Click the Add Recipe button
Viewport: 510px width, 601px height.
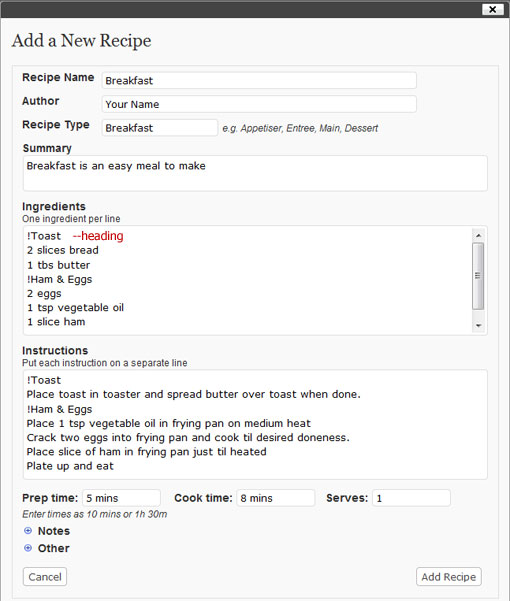tap(448, 576)
